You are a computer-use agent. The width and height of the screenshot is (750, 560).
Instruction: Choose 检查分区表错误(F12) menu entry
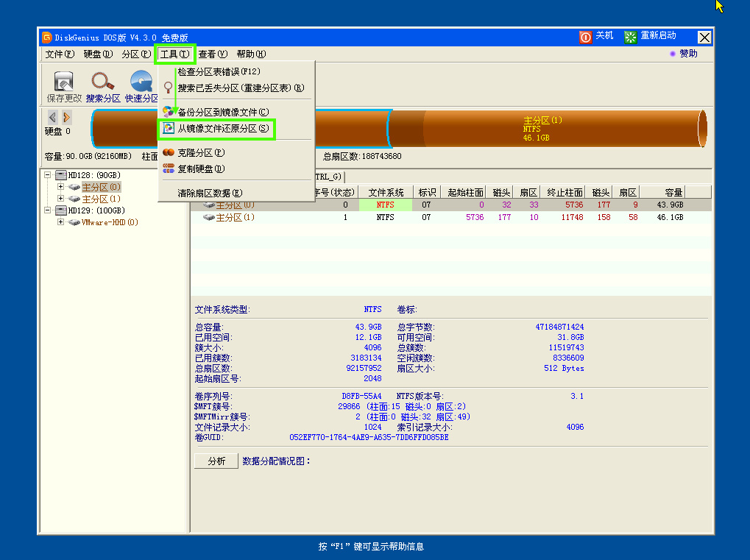(x=236, y=71)
